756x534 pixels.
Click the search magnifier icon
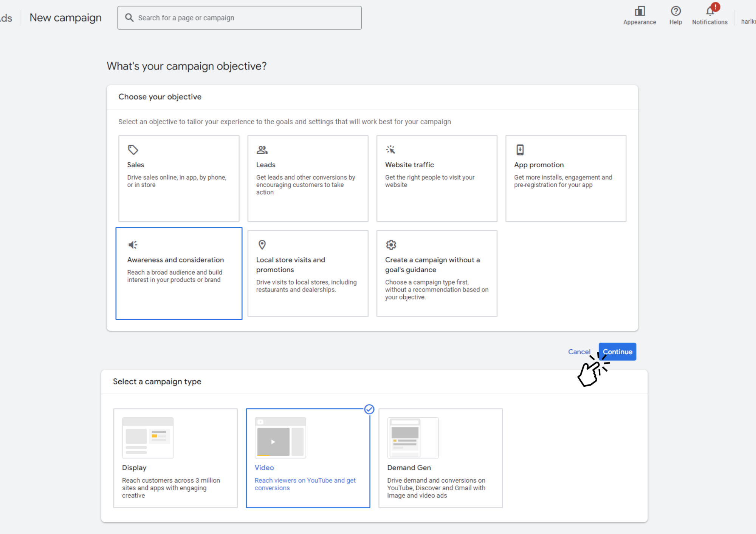(129, 18)
